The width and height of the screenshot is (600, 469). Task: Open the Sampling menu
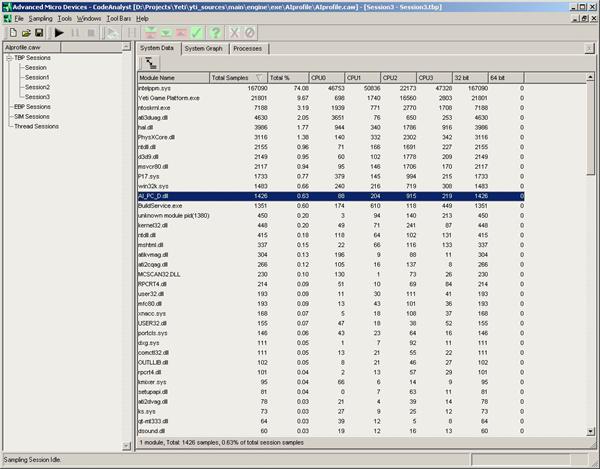41,19
